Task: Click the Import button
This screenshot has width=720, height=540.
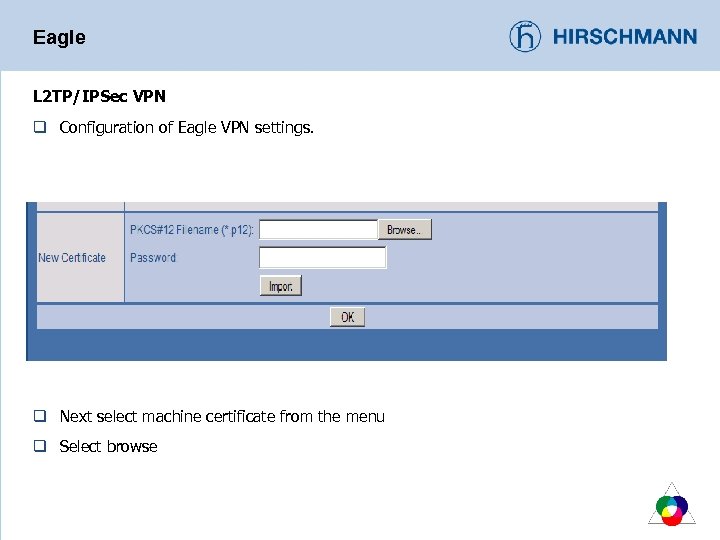Action: [x=281, y=286]
